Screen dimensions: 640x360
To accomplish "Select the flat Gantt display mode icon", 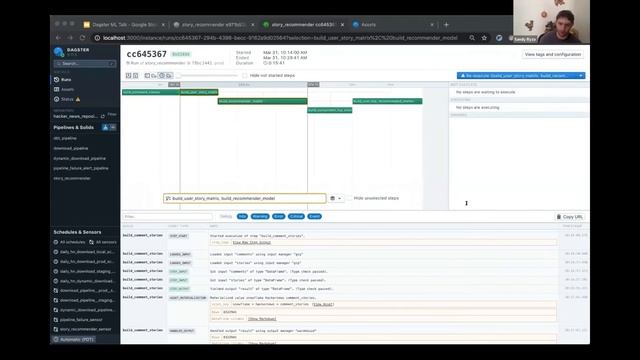I will coord(147,76).
